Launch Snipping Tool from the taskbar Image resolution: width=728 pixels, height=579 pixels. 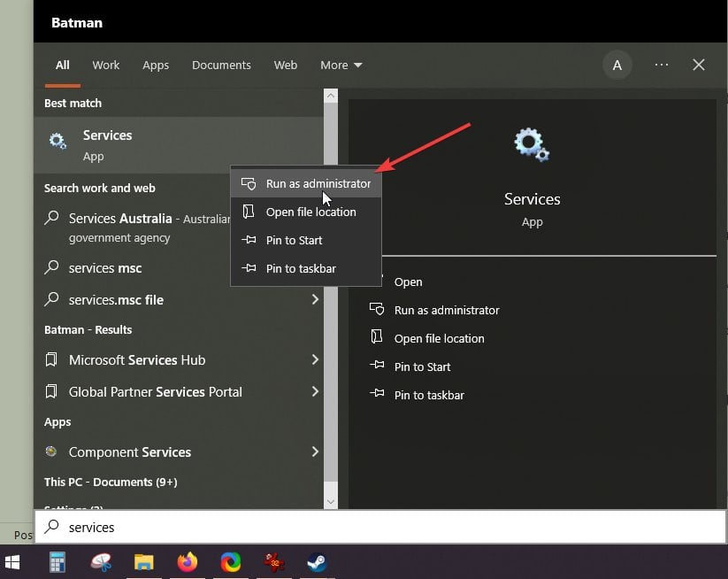point(101,562)
